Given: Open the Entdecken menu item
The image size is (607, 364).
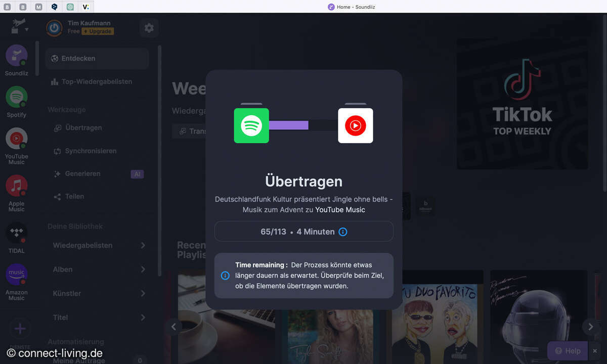Looking at the screenshot, I should pos(97,58).
